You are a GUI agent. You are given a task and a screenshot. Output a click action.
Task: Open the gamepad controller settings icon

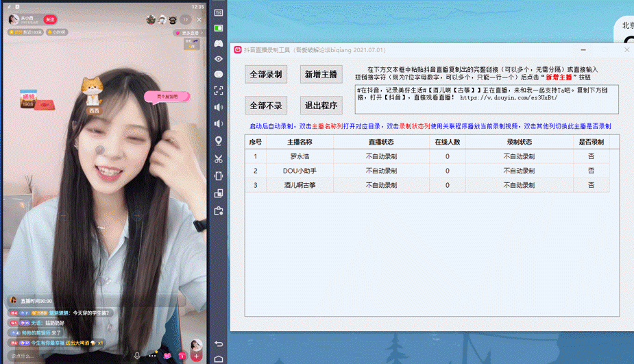219,43
